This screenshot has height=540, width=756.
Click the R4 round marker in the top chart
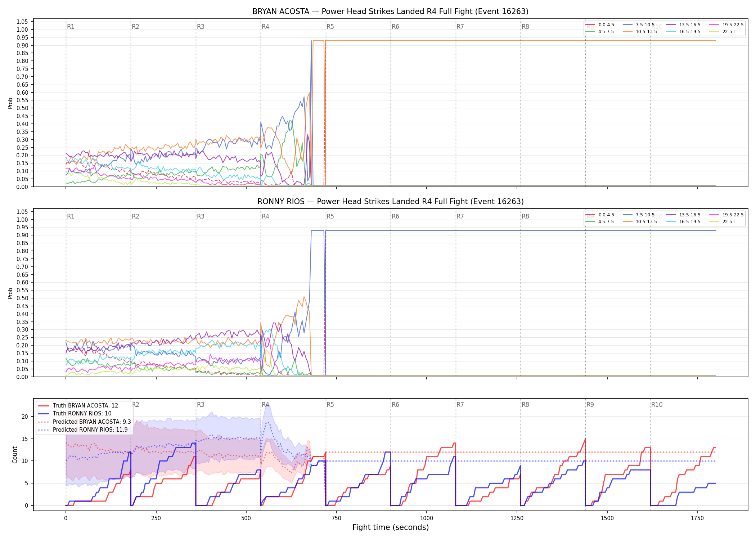265,27
